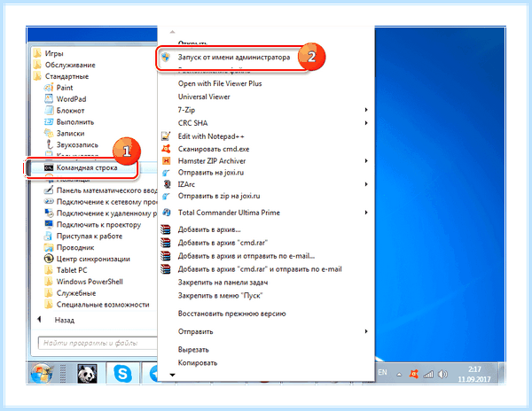This screenshot has width=532, height=411.
Task: Open the Отправить submenu
Action: coord(266,331)
